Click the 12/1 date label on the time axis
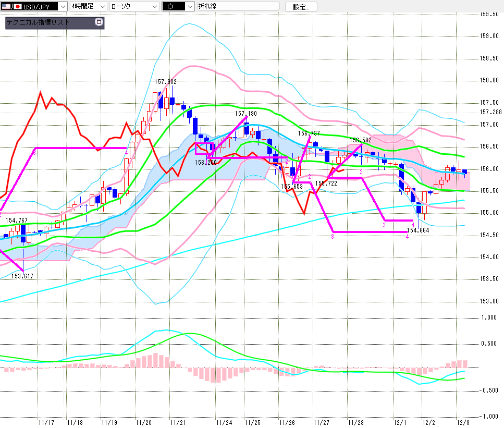Viewport: 504px width, 428px height. (400, 422)
